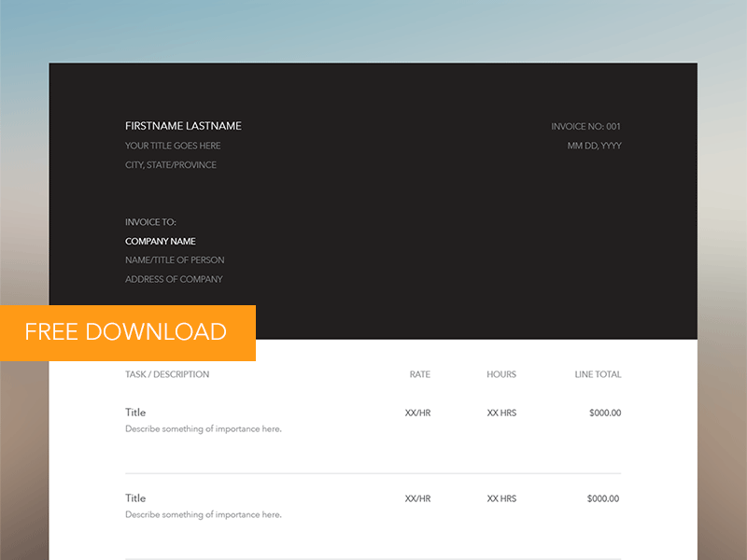Click the HOURS column header
This screenshot has height=560, width=747.
coord(500,373)
